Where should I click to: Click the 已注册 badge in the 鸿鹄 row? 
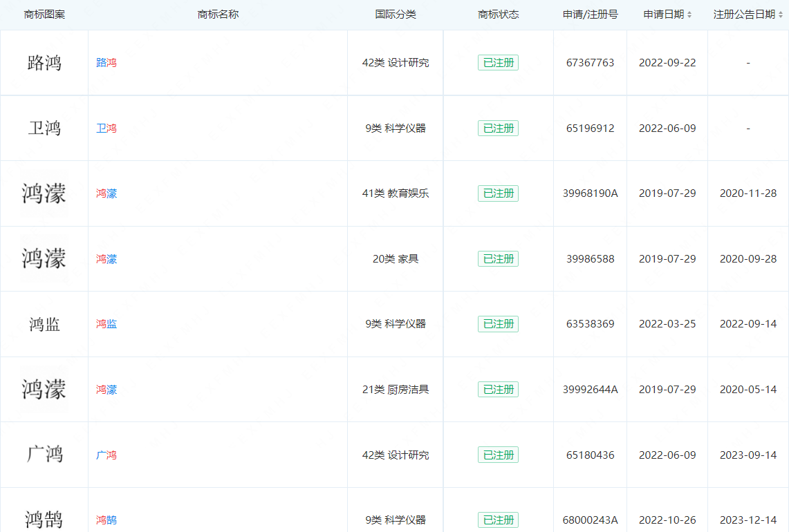pyautogui.click(x=498, y=520)
